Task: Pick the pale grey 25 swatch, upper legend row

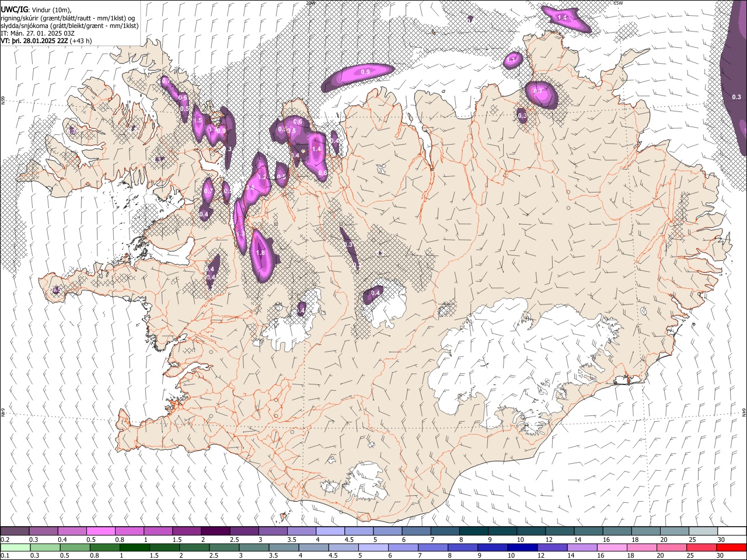Action: pos(703,531)
